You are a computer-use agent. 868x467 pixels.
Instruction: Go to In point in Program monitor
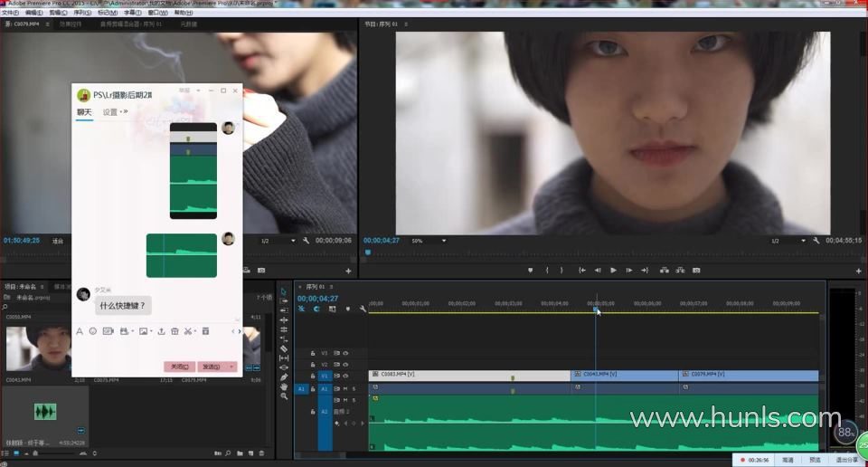(x=581, y=271)
